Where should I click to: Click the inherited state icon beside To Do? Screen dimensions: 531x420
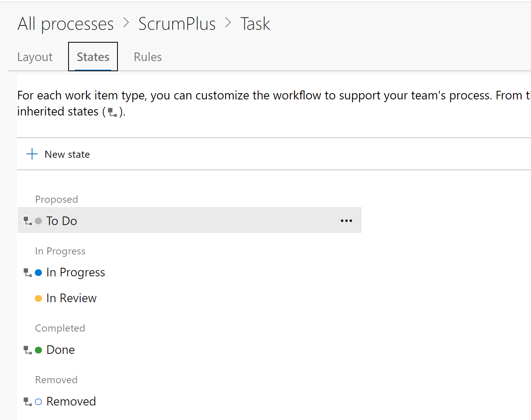coord(27,220)
